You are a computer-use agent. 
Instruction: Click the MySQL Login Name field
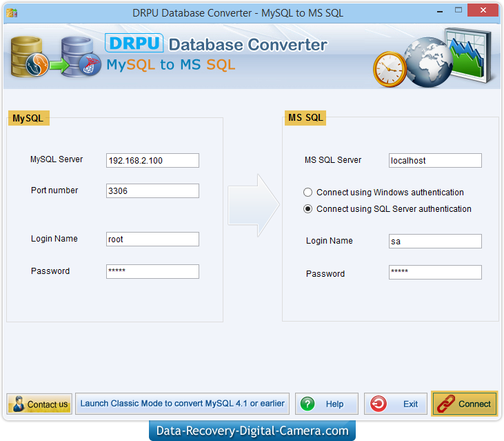tap(152, 239)
